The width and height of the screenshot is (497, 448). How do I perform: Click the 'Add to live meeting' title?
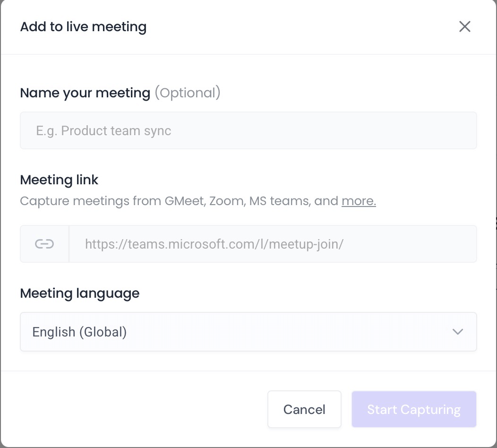pyautogui.click(x=83, y=26)
